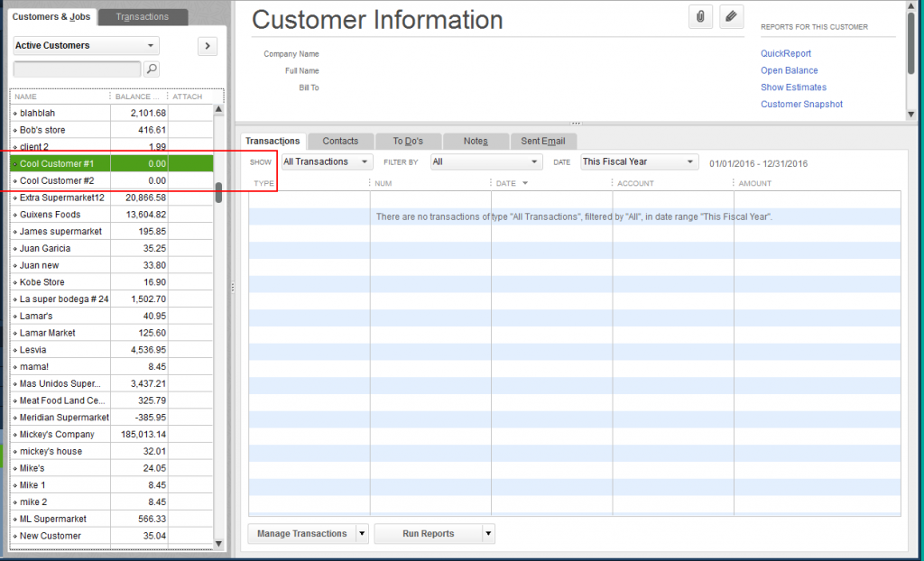Screen dimensions: 924x561
Task: Expand the Active Customers dropdown
Action: point(86,46)
